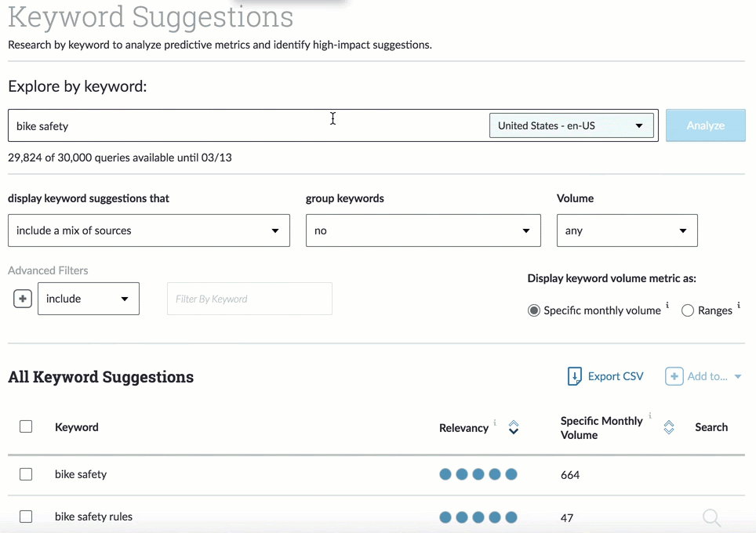Screen dimensions: 756x533
Task: Sort by Relevancy using the arrows icon
Action: tap(514, 427)
